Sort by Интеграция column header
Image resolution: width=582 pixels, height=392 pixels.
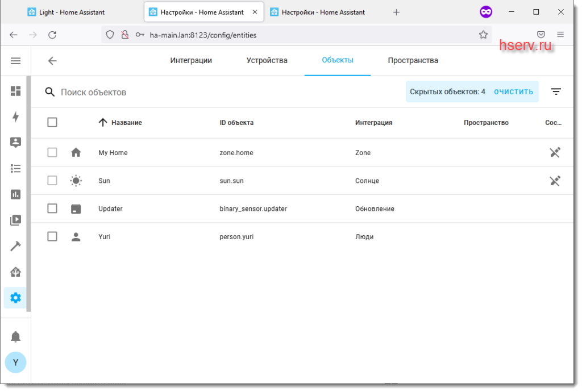(373, 123)
